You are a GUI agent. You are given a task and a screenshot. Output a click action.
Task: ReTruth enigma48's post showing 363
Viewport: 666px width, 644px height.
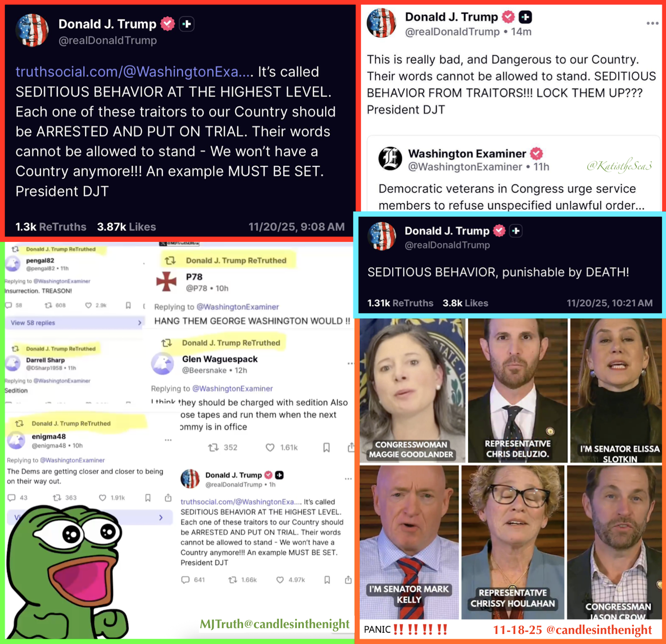tap(65, 497)
